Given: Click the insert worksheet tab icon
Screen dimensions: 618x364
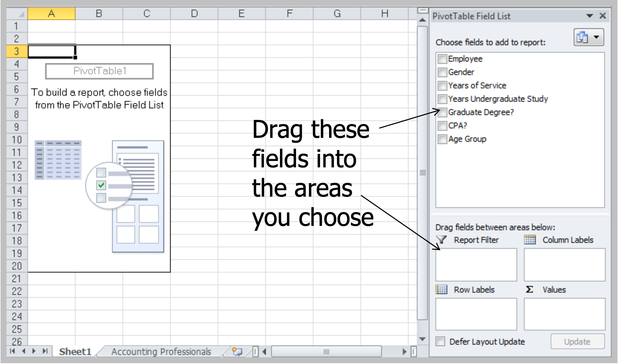Looking at the screenshot, I should [237, 351].
